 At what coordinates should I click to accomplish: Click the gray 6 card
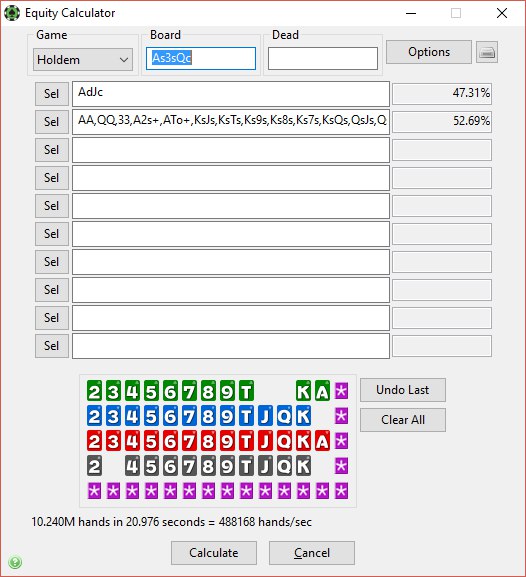[x=170, y=466]
